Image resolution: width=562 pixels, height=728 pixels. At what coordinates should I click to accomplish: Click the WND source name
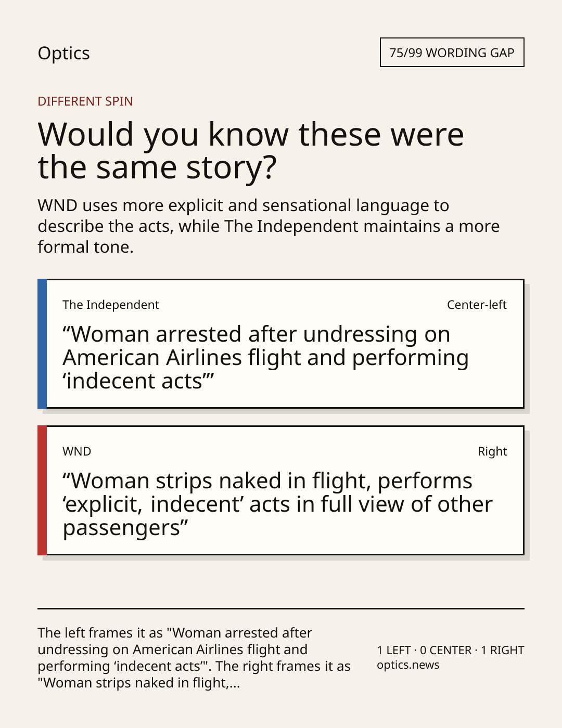tap(77, 451)
